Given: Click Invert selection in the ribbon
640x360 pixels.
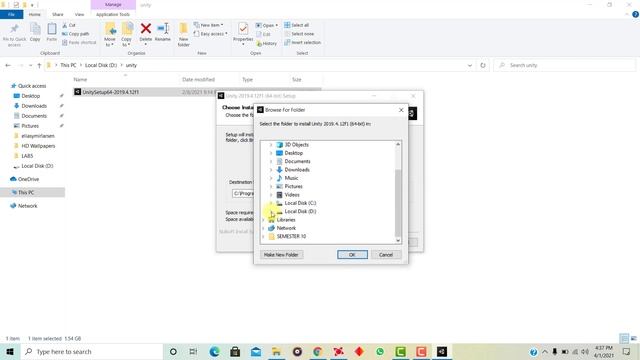Looking at the screenshot, I should [x=302, y=42].
